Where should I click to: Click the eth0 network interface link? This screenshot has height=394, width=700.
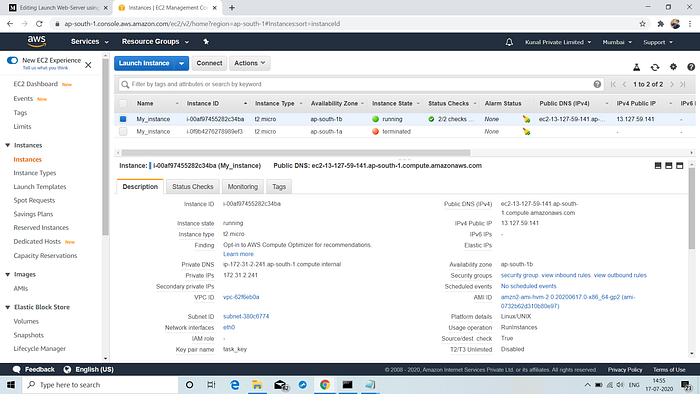[x=229, y=328]
